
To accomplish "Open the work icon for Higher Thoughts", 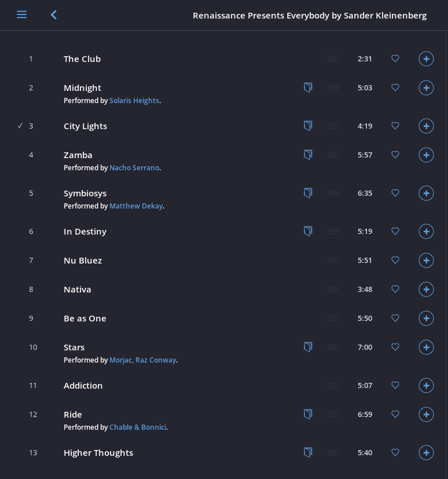I will [308, 452].
